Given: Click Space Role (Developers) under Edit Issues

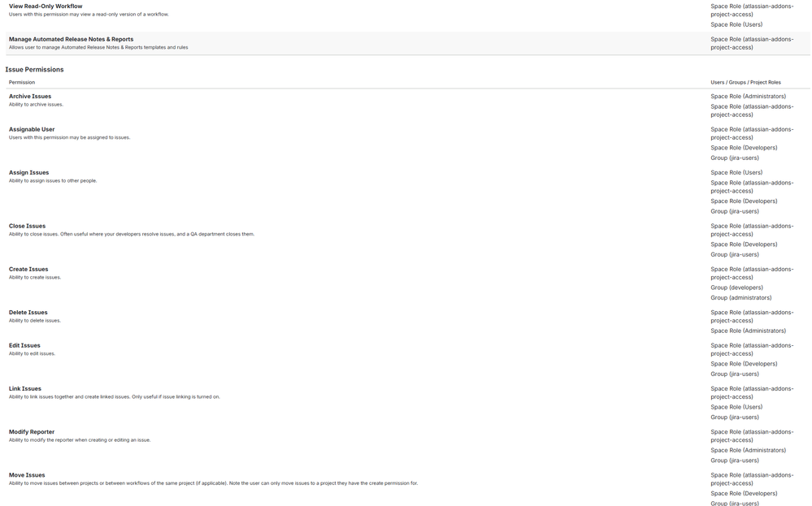Looking at the screenshot, I should (744, 362).
